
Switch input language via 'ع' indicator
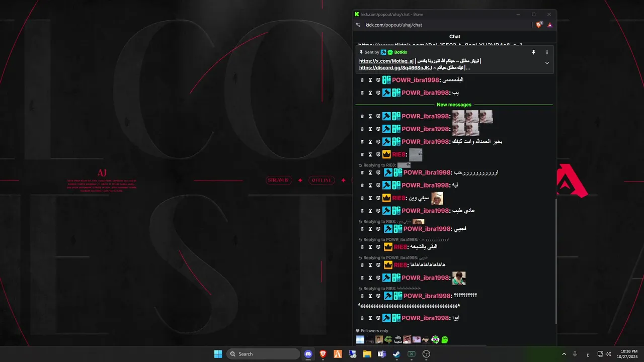[588, 354]
